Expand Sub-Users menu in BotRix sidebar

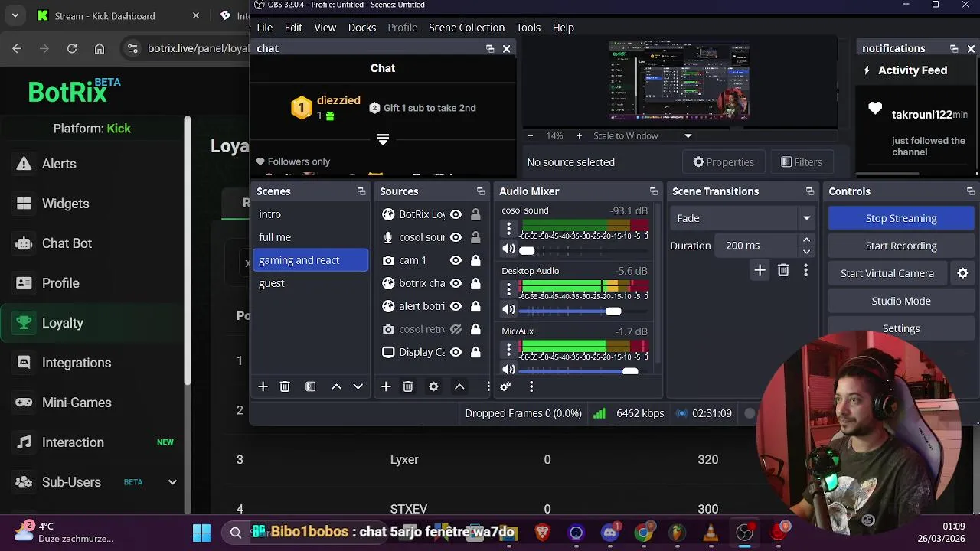pos(172,482)
